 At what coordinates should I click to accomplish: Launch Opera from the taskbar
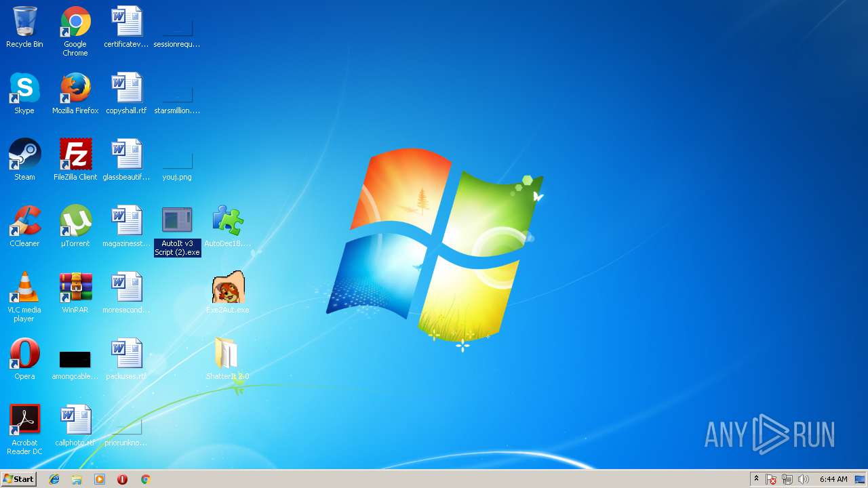(x=122, y=479)
